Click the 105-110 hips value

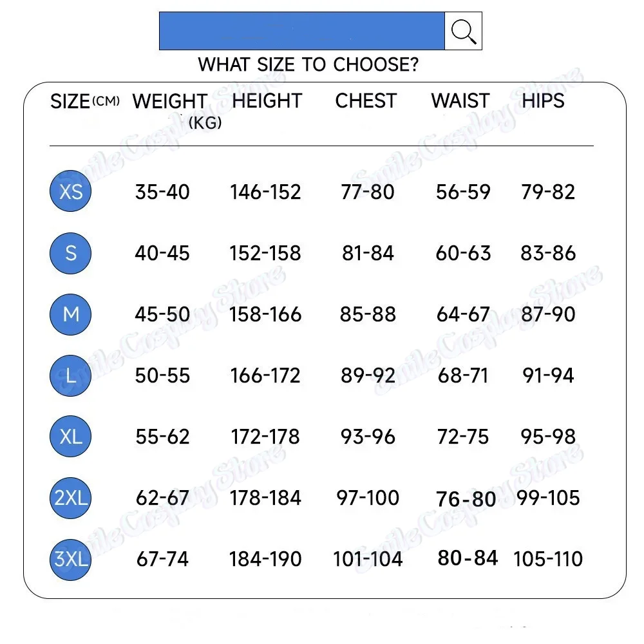547,559
